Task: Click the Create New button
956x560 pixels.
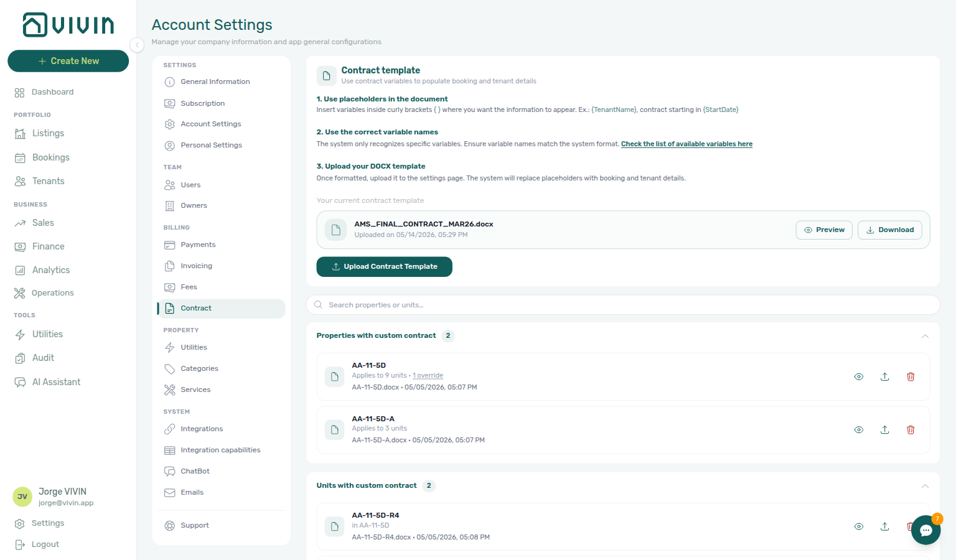Action: click(68, 61)
